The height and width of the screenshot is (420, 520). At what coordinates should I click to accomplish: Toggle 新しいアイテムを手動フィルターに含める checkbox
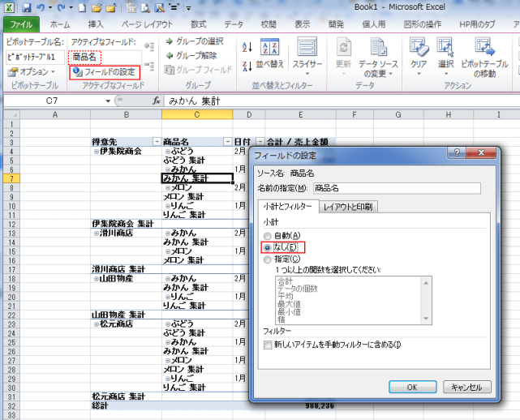click(268, 345)
